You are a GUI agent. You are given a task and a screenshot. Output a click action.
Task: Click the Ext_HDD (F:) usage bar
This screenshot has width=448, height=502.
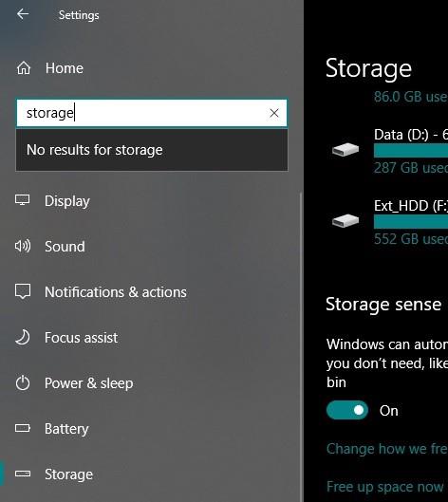411,221
